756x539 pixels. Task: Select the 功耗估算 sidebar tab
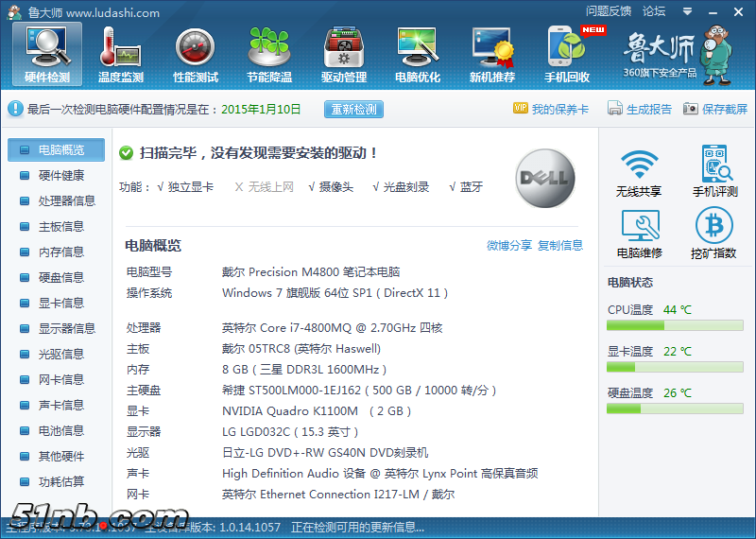[57, 481]
